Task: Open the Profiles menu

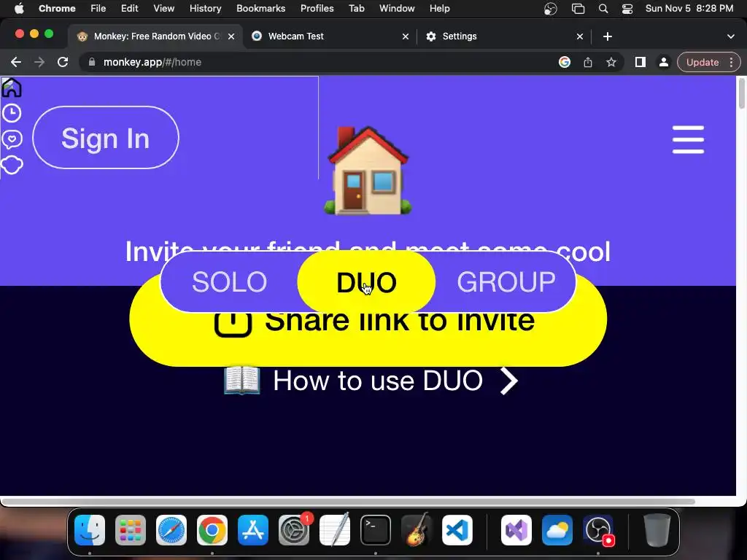Action: click(x=317, y=9)
